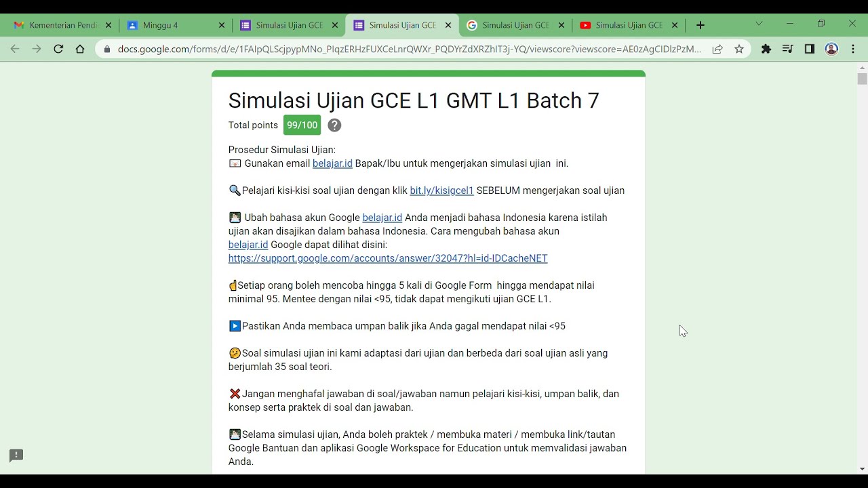Close the Minggu 4 tab

222,25
